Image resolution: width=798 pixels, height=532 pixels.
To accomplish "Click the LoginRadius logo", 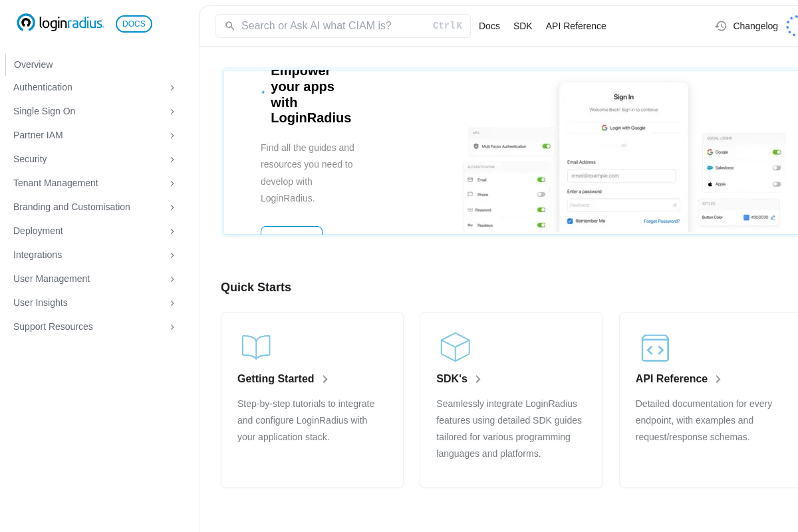I will 61,23.
